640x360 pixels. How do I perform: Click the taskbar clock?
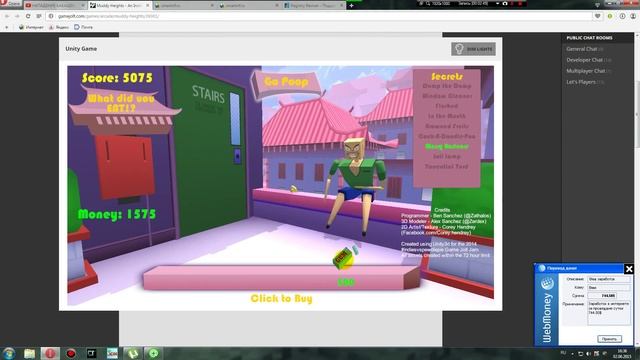coord(622,353)
